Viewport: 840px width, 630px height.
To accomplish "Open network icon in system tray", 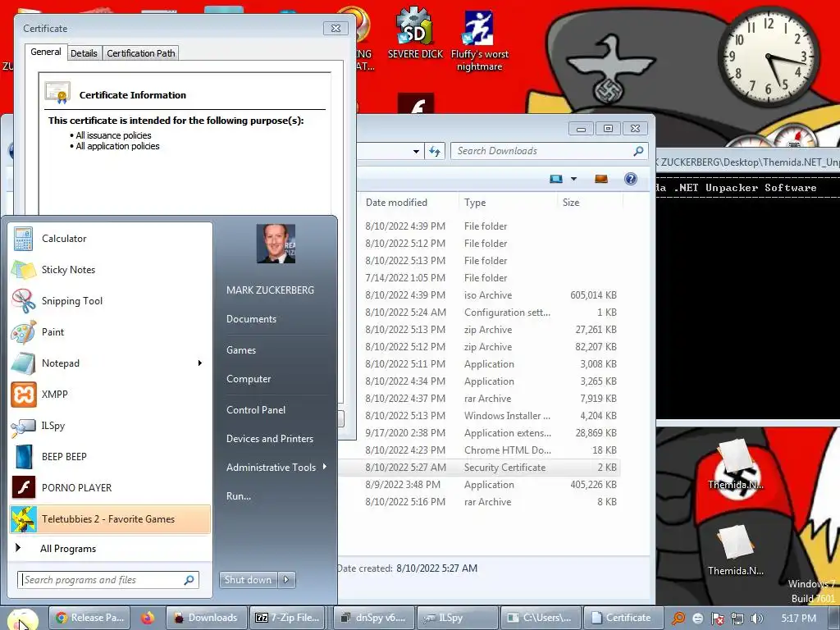I will click(737, 619).
